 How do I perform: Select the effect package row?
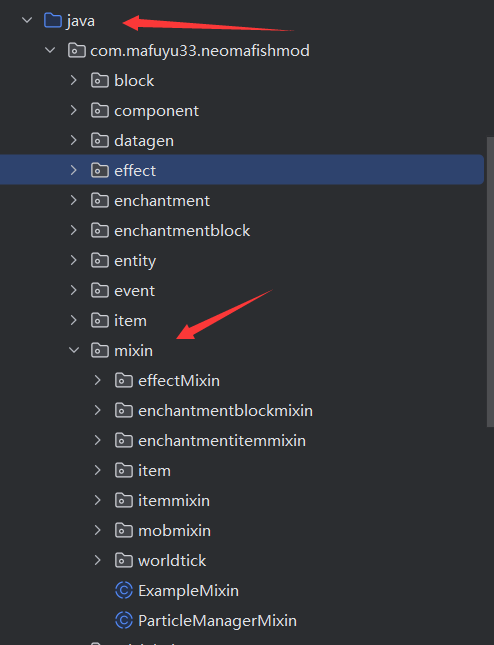pyautogui.click(x=242, y=170)
